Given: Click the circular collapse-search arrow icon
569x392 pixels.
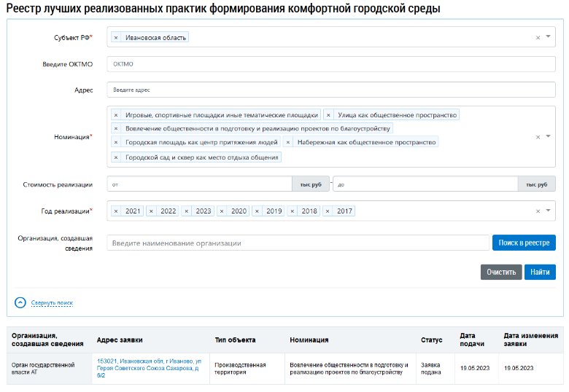Looking at the screenshot, I should click(20, 302).
